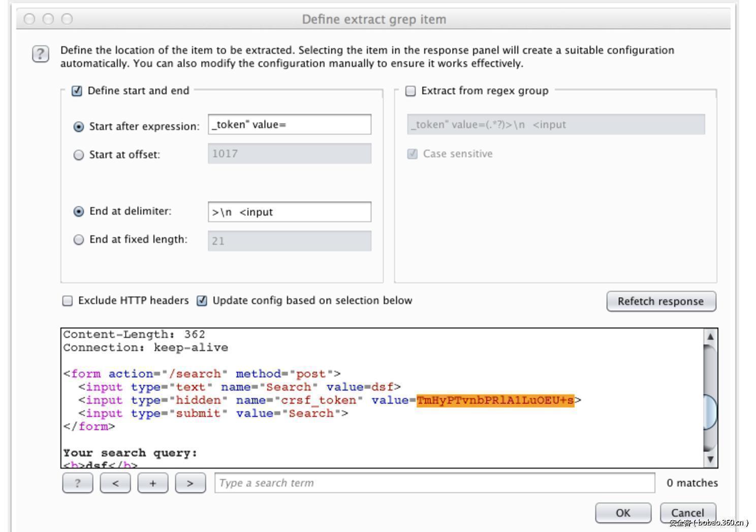The height and width of the screenshot is (532, 756).
Task: Click the response panel scrollbar thumb
Action: (710, 412)
